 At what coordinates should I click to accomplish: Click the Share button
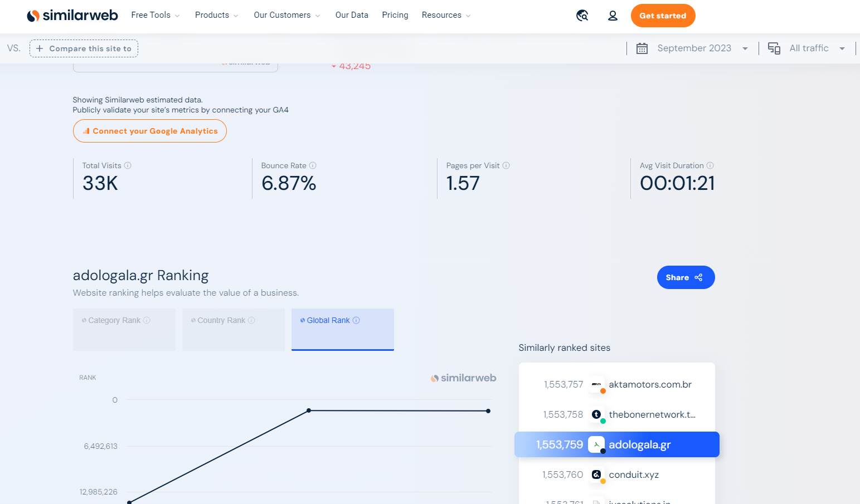686,277
